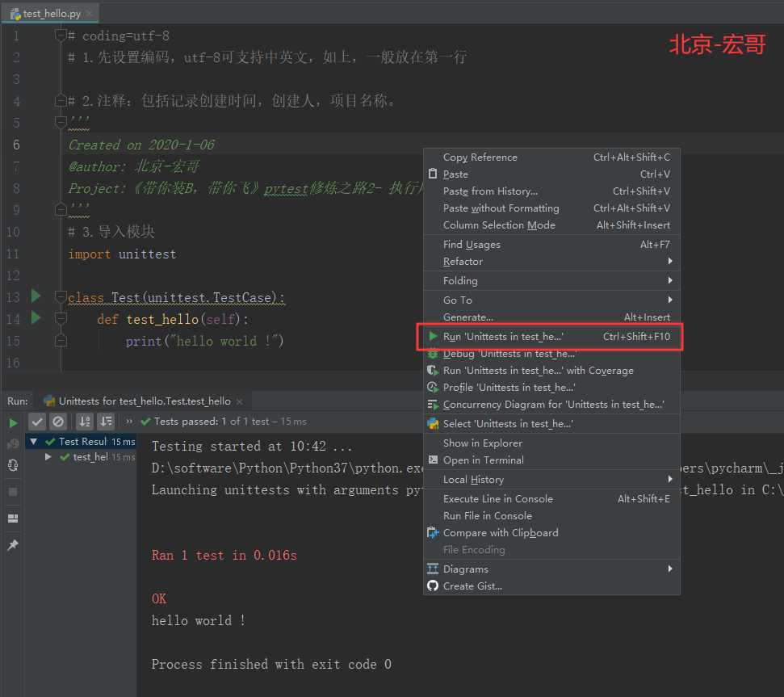Choose Run File in Console
The image size is (784, 697).
(551, 516)
